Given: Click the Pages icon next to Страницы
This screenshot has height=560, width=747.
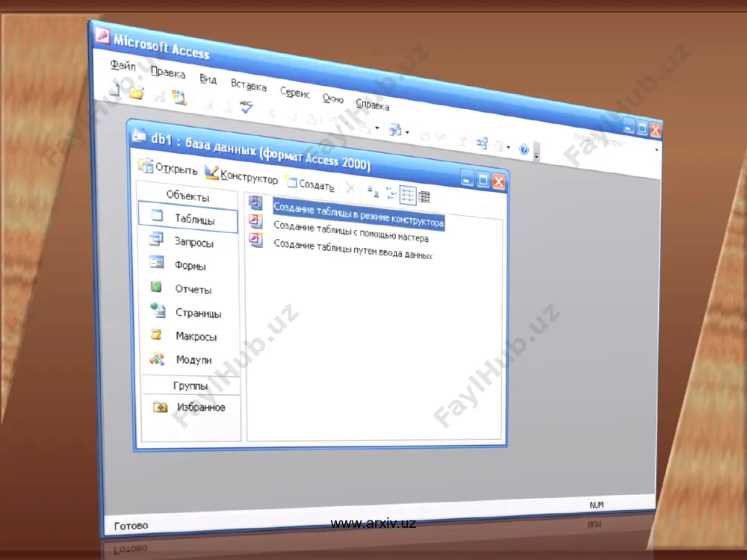Looking at the screenshot, I should (x=158, y=311).
